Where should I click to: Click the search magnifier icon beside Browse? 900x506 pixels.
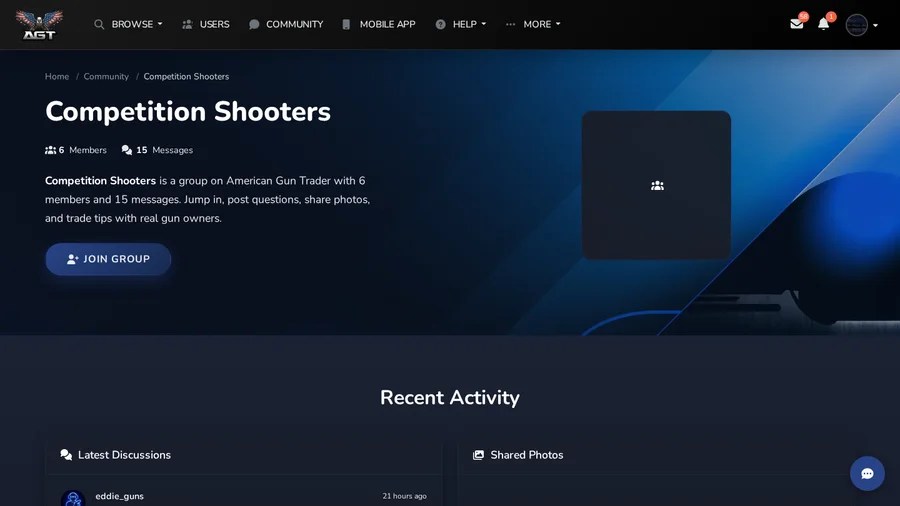coord(99,25)
